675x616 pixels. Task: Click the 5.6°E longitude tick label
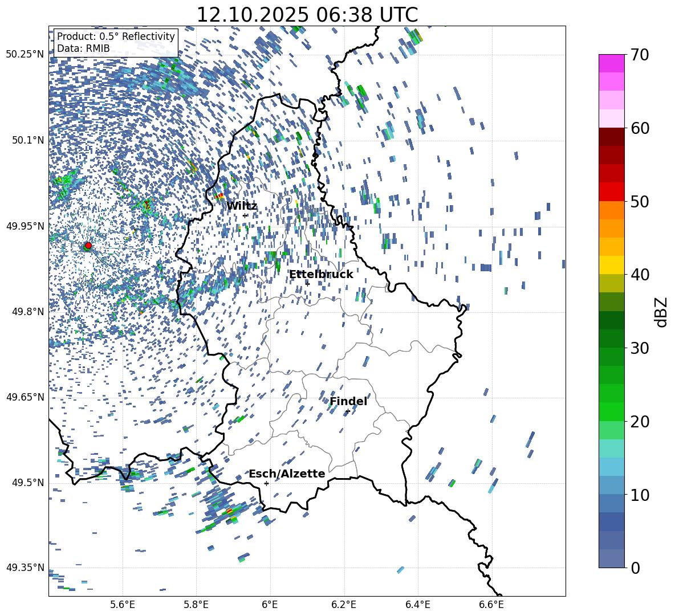click(x=123, y=605)
